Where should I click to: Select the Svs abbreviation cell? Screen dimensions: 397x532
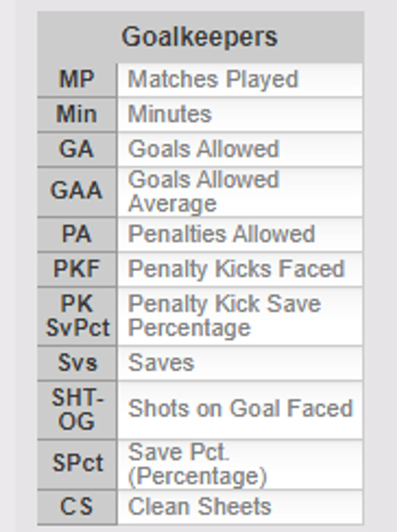77,363
